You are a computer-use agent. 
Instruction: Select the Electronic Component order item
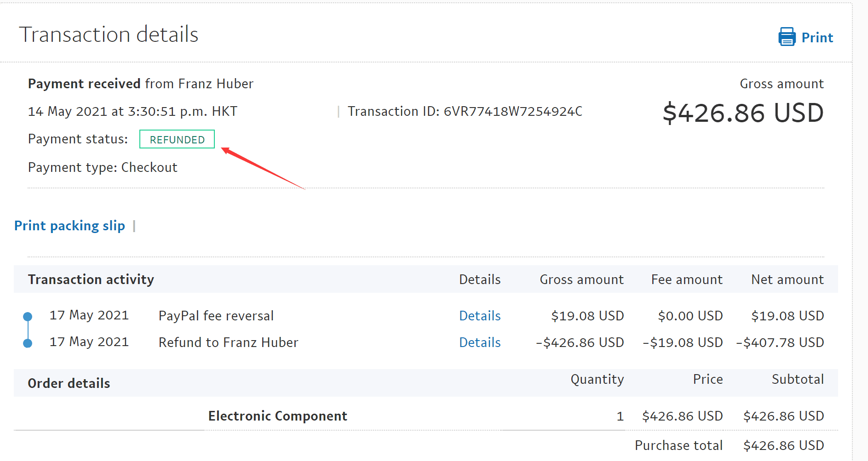pyautogui.click(x=277, y=416)
